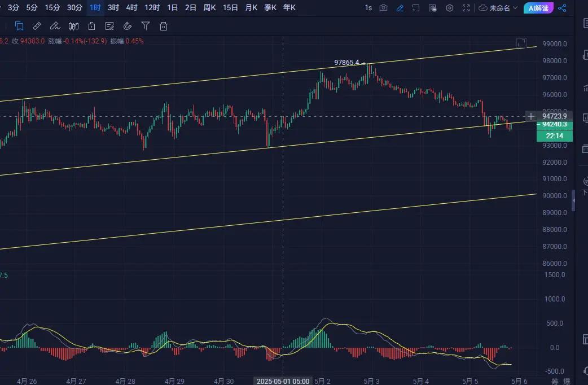
Task: Open the note edit tool
Action: point(109,26)
